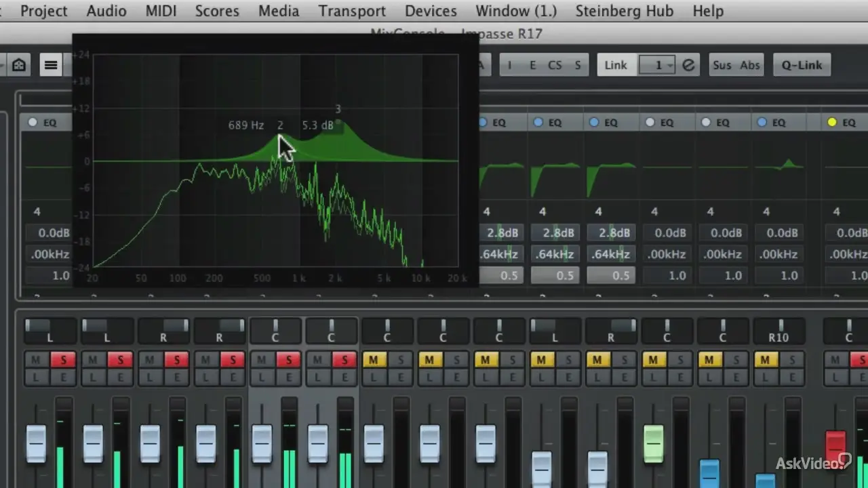Open the Link group number dropdown
This screenshot has height=488, width=868.
[x=658, y=65]
